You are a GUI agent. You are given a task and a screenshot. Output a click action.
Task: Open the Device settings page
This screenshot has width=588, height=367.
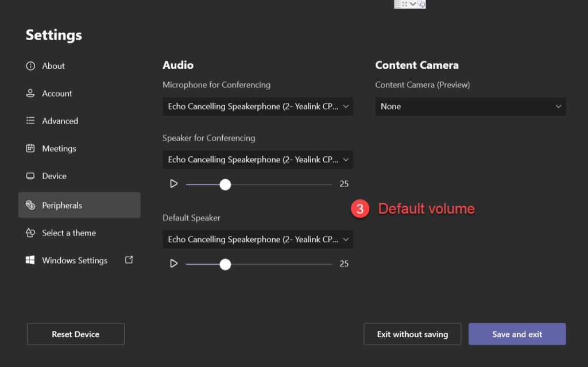click(x=54, y=176)
